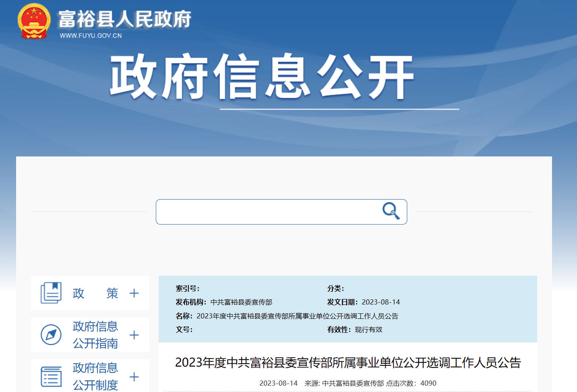Click the magnifier search icon
Image resolution: width=577 pixels, height=392 pixels.
click(x=391, y=211)
